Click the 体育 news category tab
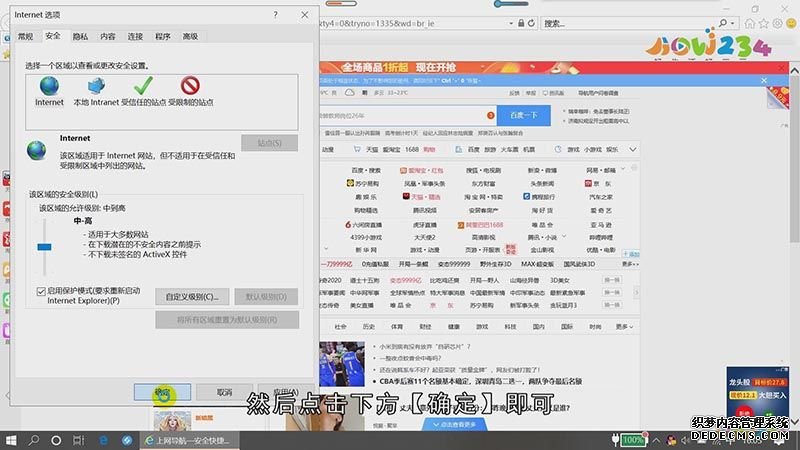Viewport: 800px width, 450px height. point(397,327)
